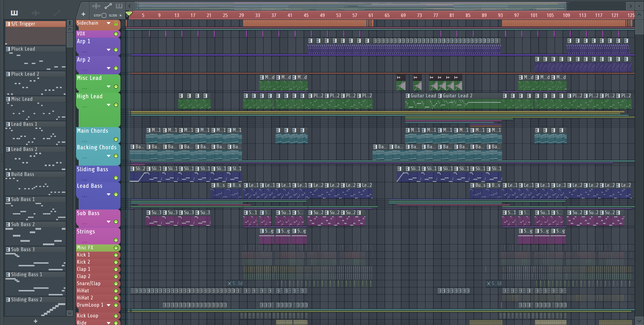Click the Bu..s clip icon on the Lead Bass track
The height and width of the screenshot is (325, 644).
point(472,185)
